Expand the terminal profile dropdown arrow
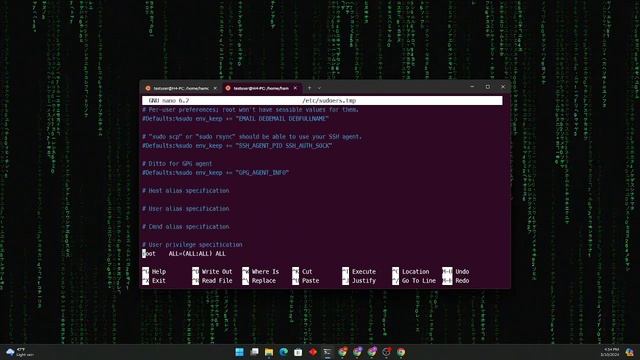 tap(320, 88)
